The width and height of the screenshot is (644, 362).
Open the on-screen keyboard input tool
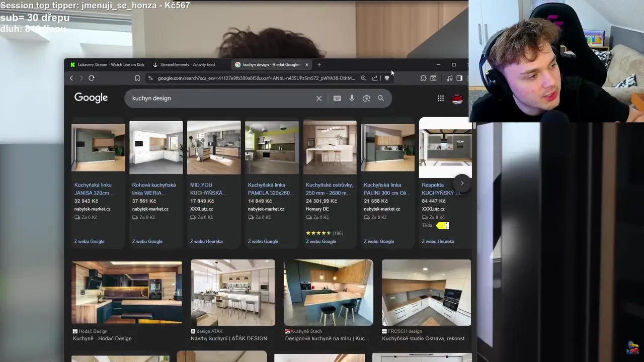point(337,99)
